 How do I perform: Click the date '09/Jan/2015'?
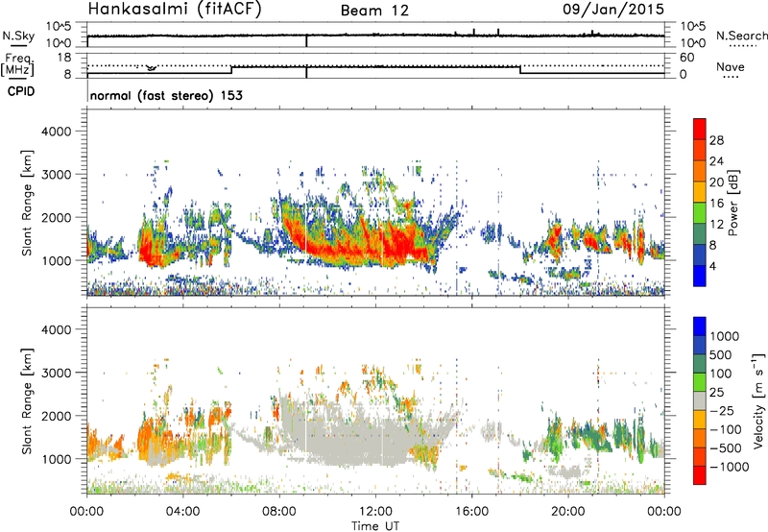[613, 10]
